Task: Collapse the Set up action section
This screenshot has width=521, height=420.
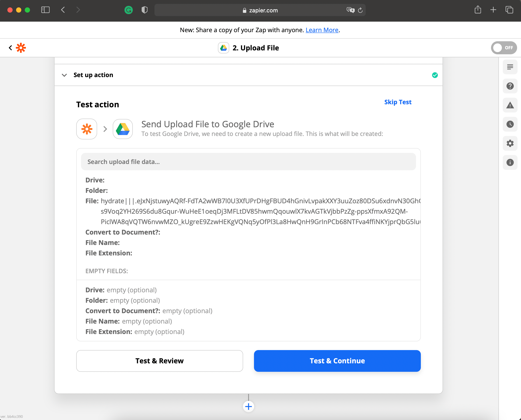Action: 64,75
